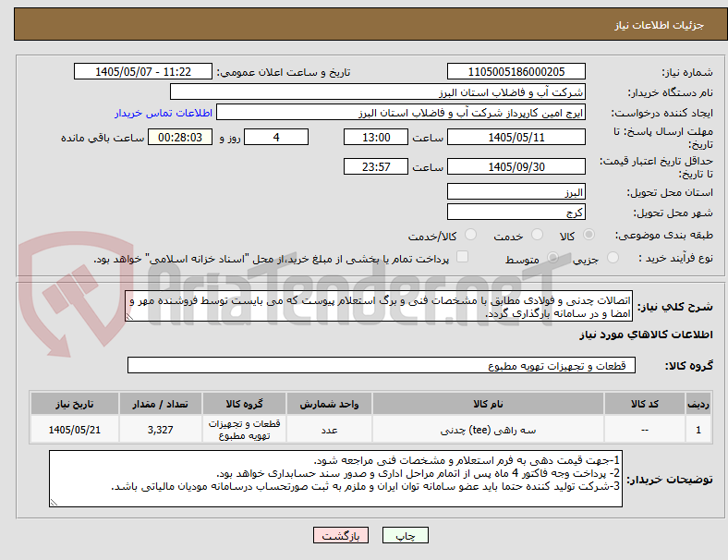Open اطلاعات تماس خریدار link

[164, 113]
